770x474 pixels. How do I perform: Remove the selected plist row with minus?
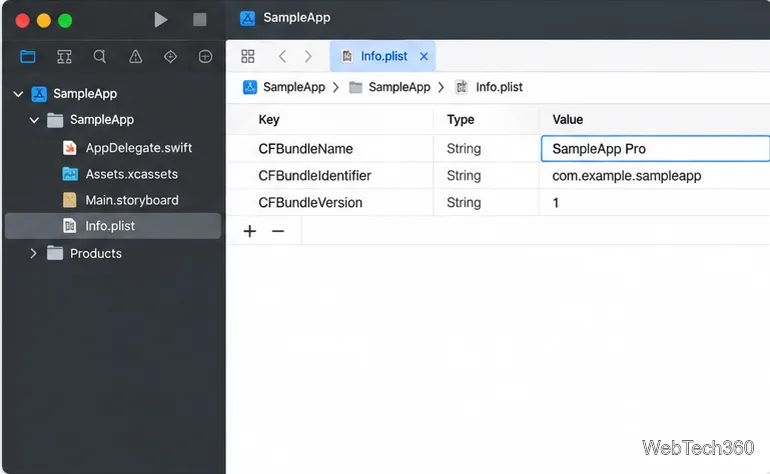(278, 231)
